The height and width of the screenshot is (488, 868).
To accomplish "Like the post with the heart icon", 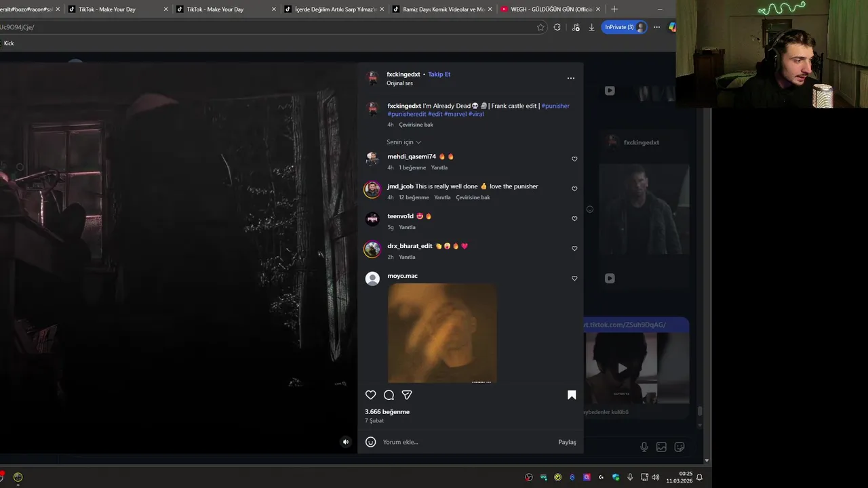I will pos(370,395).
